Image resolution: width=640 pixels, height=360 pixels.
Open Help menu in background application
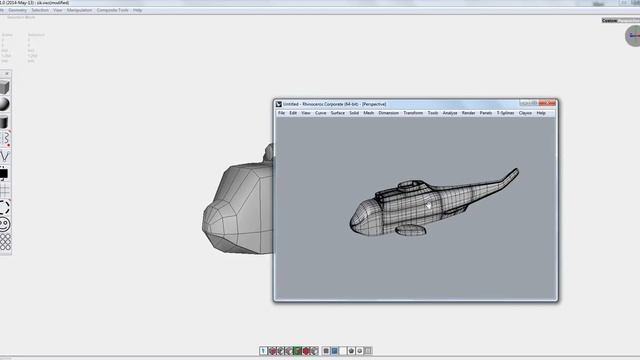138,10
